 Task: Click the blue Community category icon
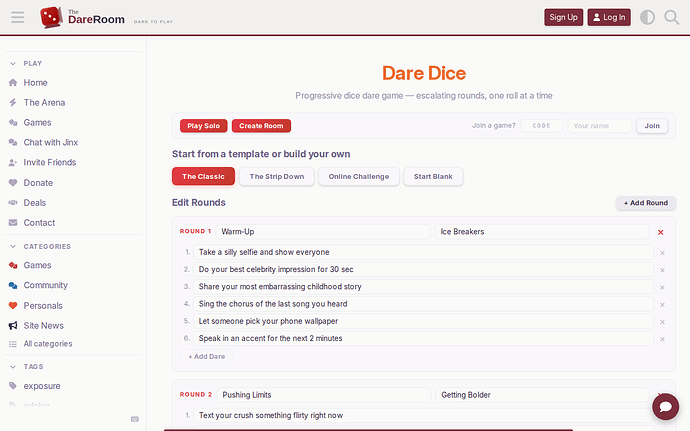pyautogui.click(x=13, y=285)
